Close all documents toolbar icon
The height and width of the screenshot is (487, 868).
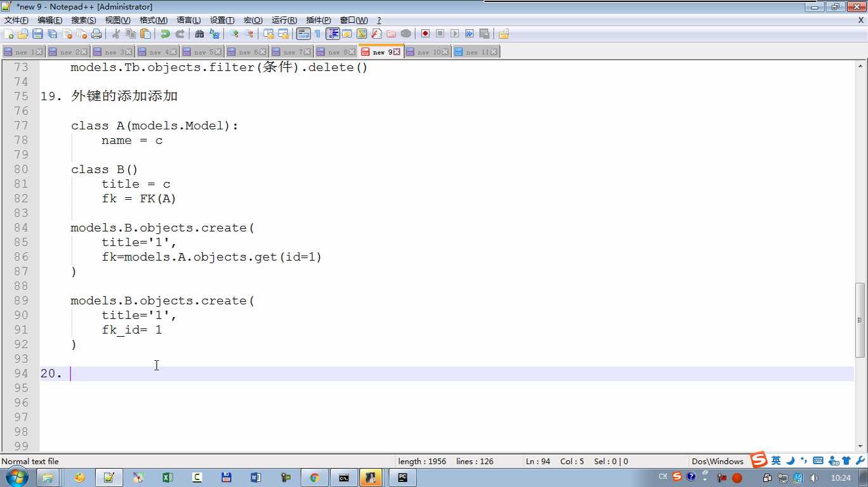(82, 34)
